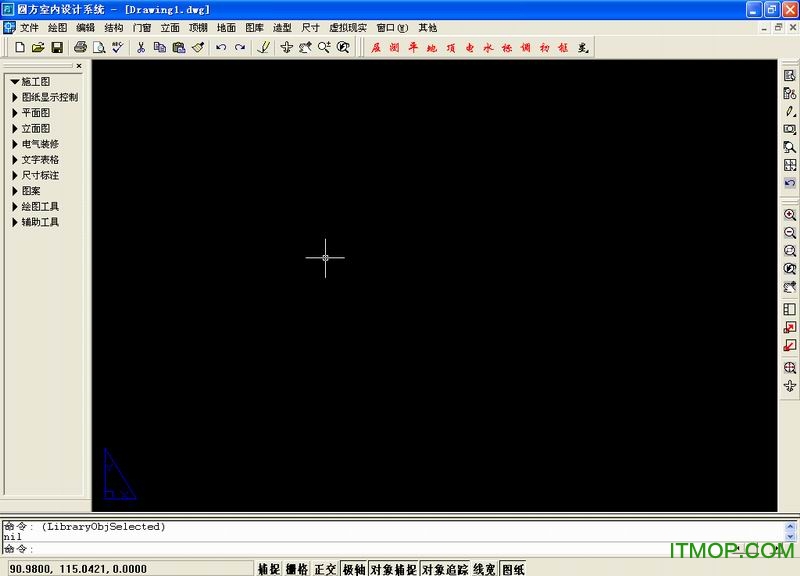Click the Open folder icon
This screenshot has width=800, height=576.
(38, 47)
